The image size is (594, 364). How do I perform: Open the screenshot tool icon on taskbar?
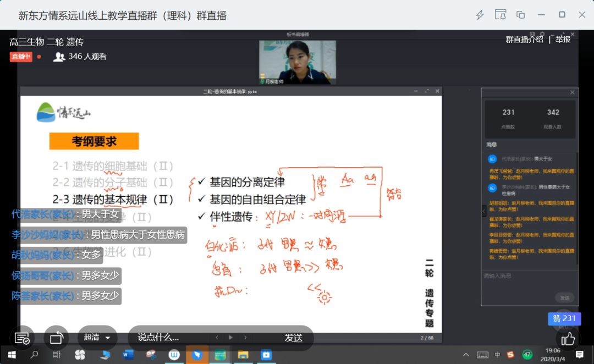151,355
